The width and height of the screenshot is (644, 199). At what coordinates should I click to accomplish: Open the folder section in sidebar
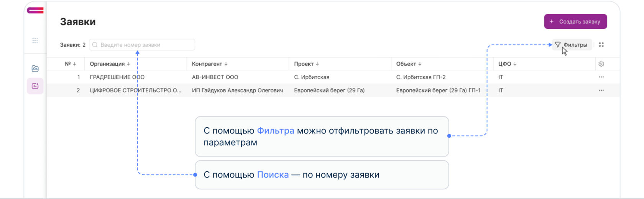click(35, 69)
